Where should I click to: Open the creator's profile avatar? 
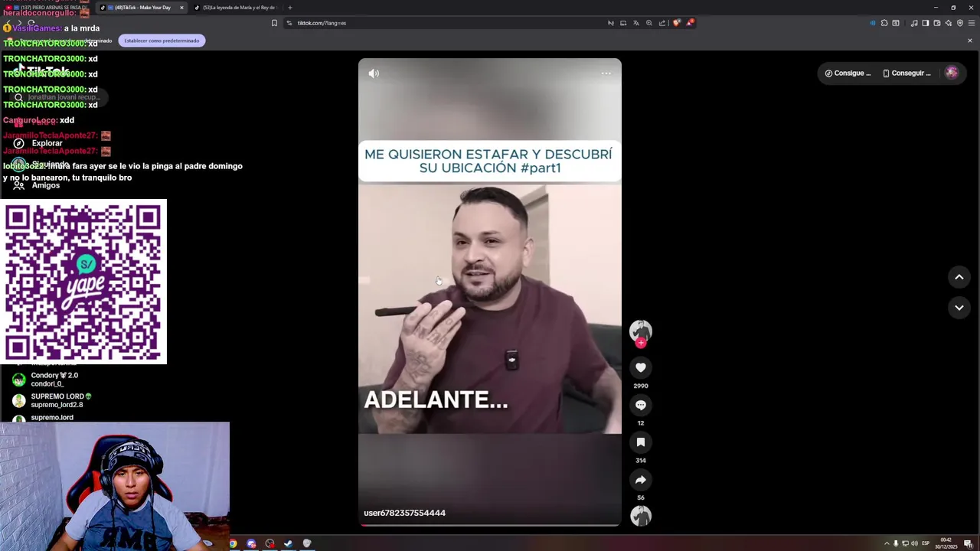[641, 331]
